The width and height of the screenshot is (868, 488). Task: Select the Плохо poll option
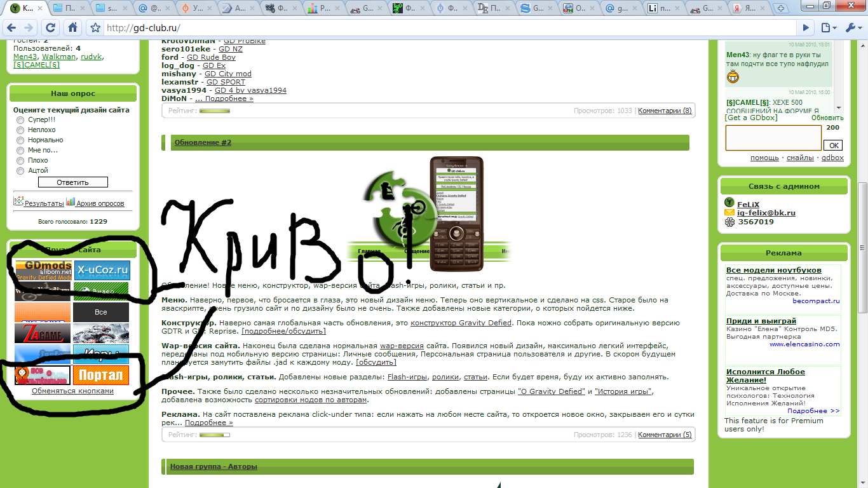click(20, 160)
